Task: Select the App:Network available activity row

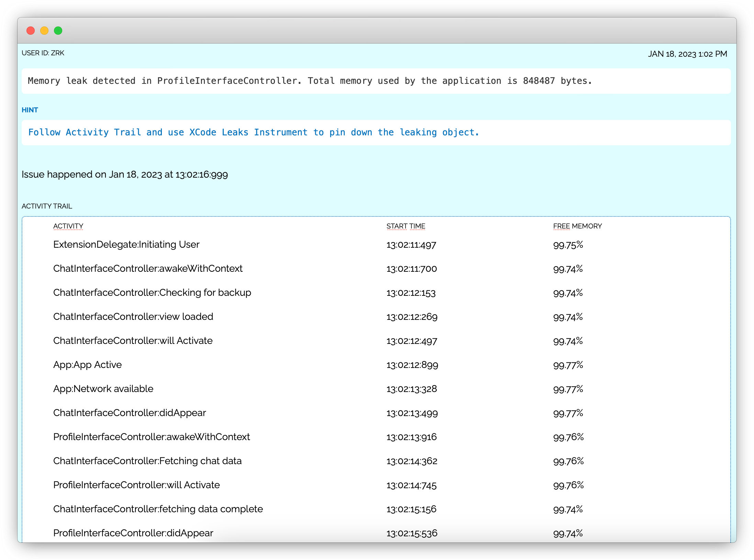Action: [x=103, y=389]
